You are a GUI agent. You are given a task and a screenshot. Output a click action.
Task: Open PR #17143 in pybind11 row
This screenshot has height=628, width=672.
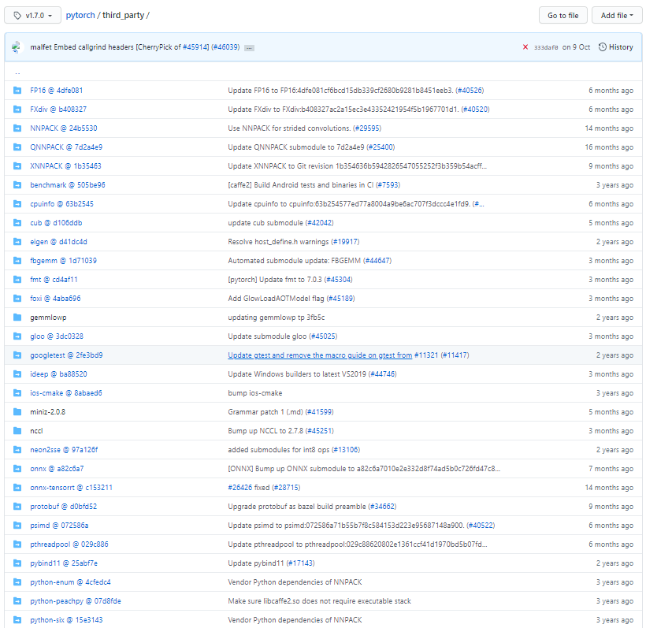coord(300,563)
